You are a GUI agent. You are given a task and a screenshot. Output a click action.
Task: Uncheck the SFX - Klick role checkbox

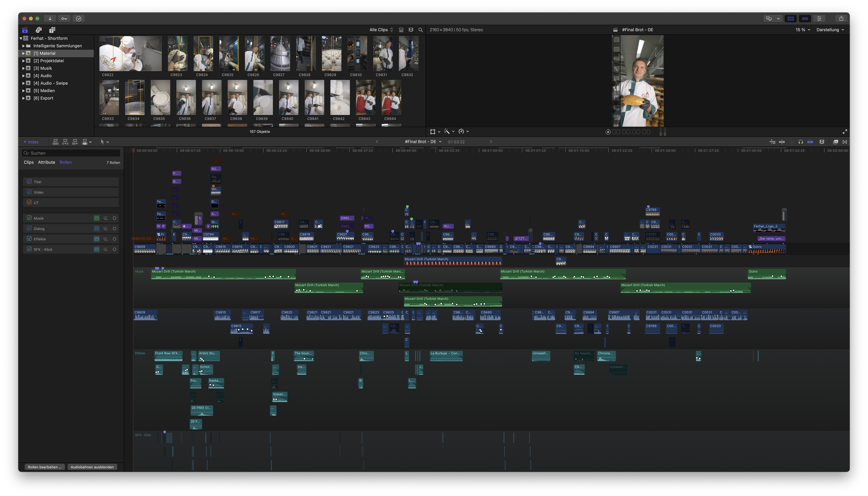[x=29, y=249]
